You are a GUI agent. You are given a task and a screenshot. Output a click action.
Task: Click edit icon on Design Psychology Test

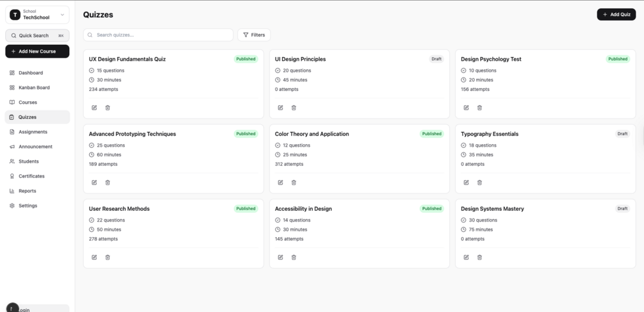[466, 108]
